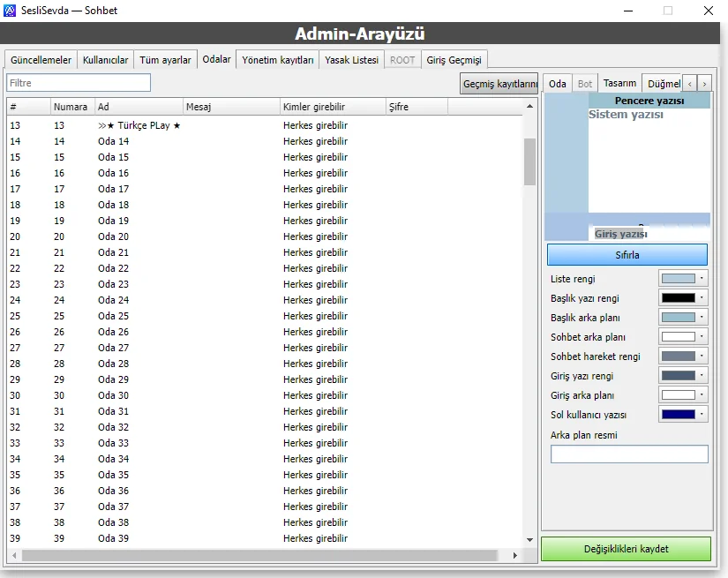Image resolution: width=728 pixels, height=578 pixels.
Task: Click the Sistem yazısı preview text
Action: coord(626,114)
